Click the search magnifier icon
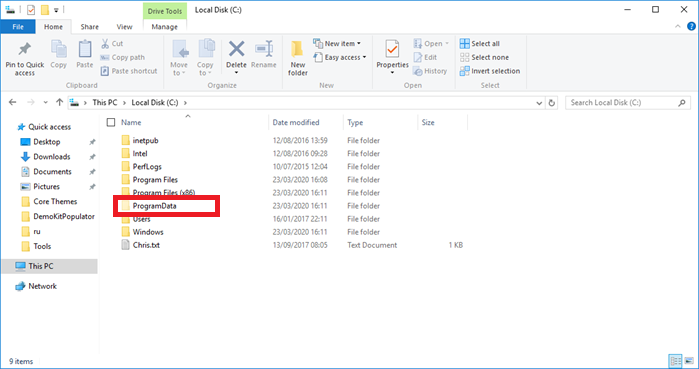 click(682, 103)
